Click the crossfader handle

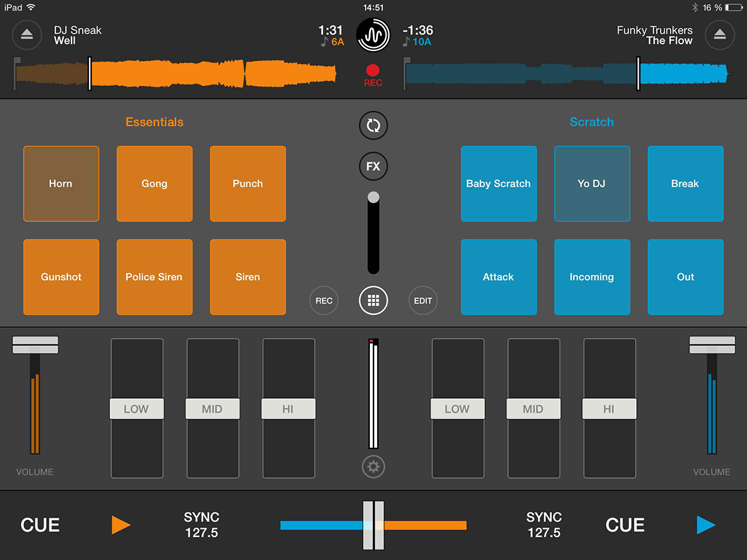[x=374, y=525]
